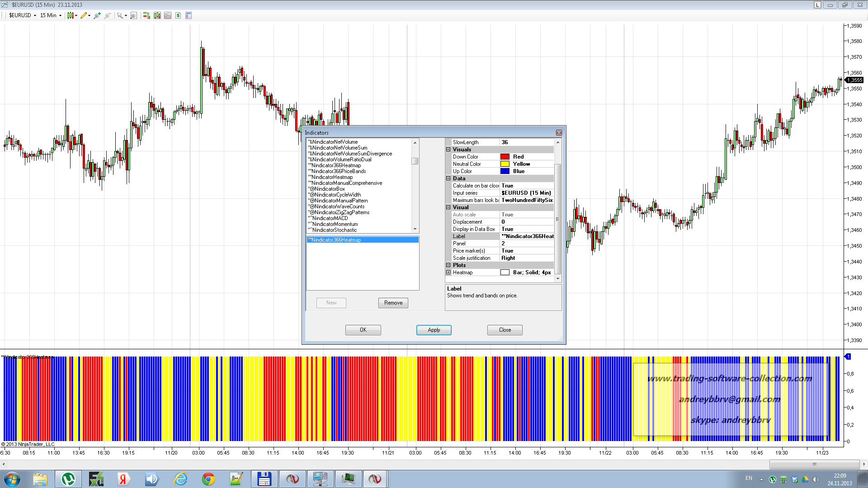Select Nindicator366PriceBands in the list

pos(338,171)
